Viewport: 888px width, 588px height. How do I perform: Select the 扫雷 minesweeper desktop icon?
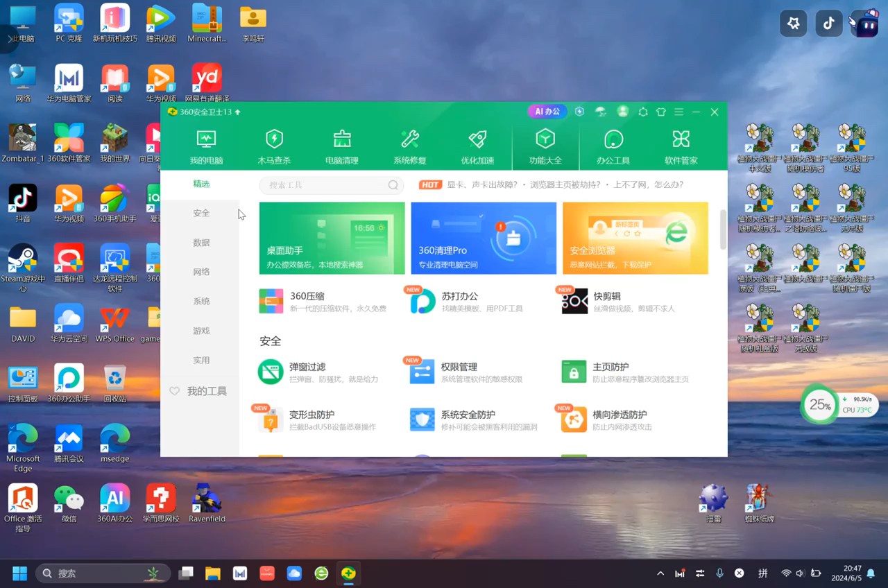tap(714, 504)
